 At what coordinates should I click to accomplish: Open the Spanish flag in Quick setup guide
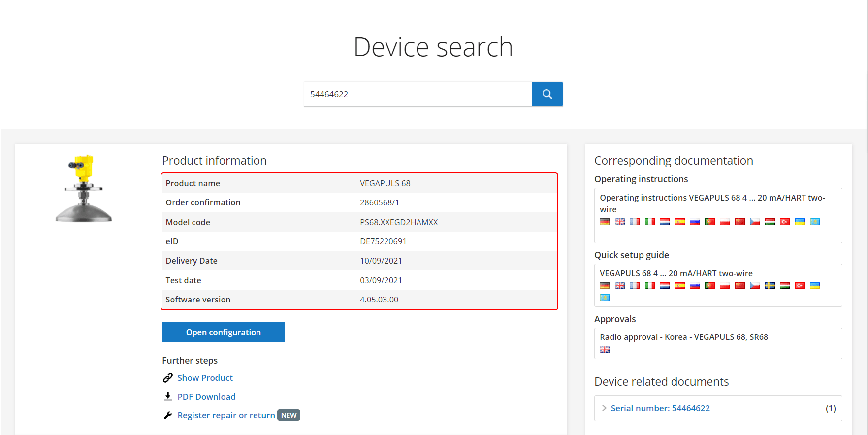680,285
